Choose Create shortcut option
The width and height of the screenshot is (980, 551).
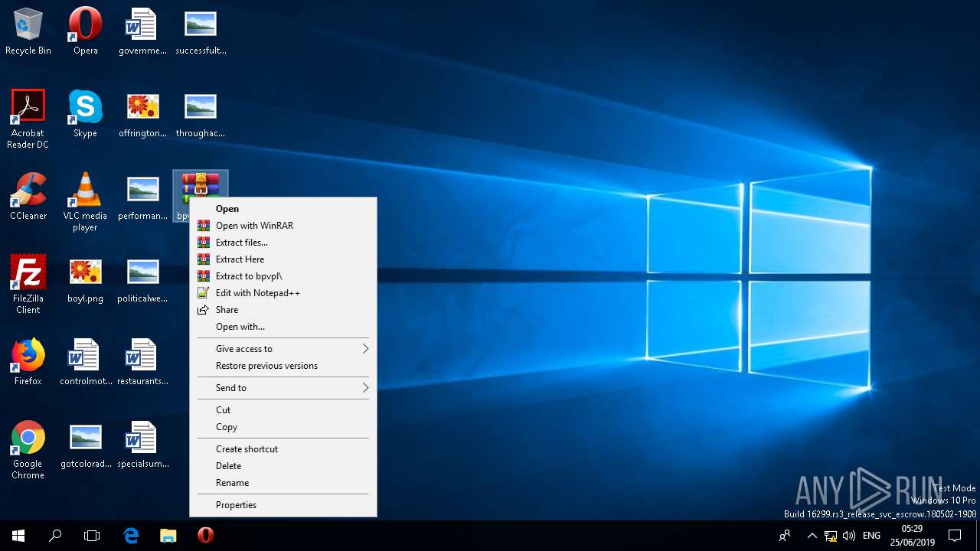coord(283,449)
